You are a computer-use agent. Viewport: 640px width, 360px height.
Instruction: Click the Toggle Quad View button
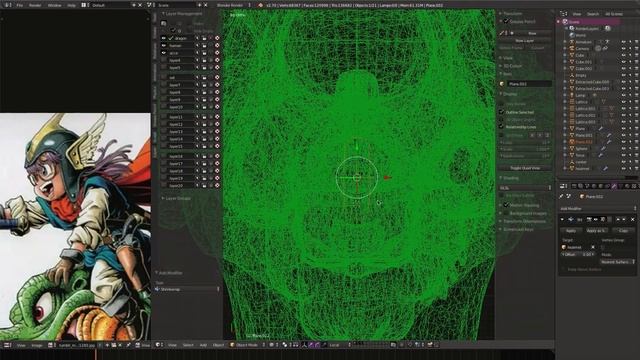524,168
